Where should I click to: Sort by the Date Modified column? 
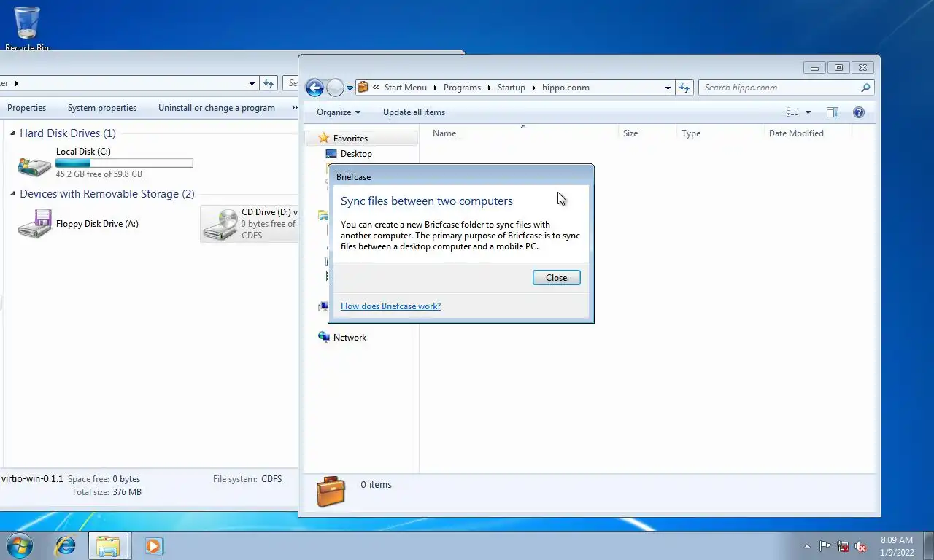pyautogui.click(x=808, y=133)
